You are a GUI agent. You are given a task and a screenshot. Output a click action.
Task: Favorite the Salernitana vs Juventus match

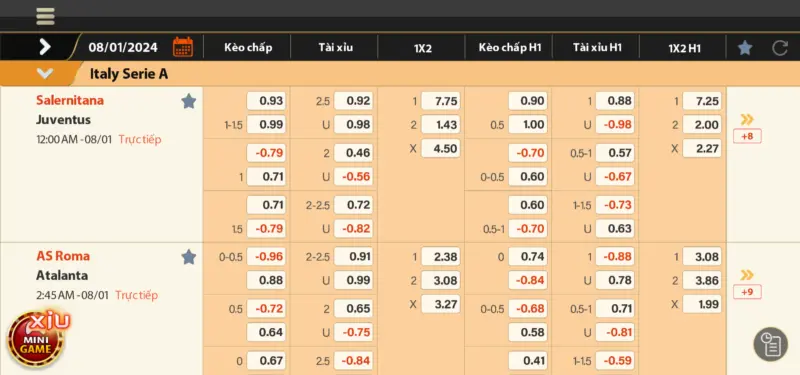point(189,101)
